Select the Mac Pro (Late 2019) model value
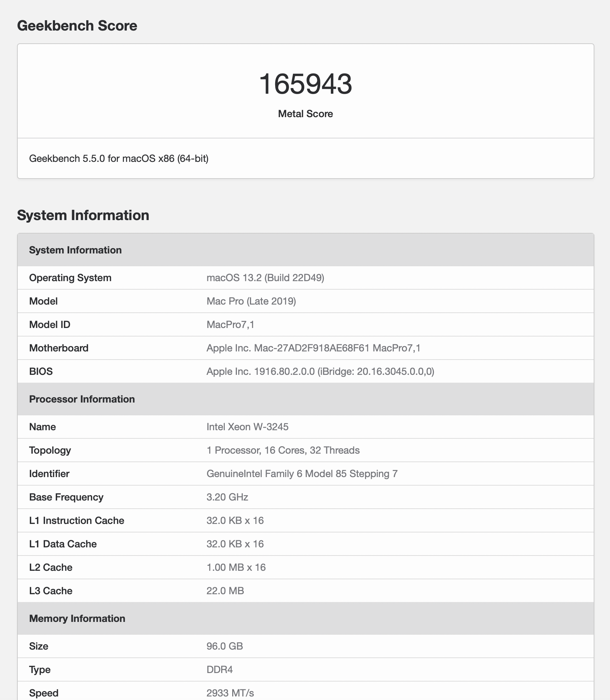610x700 pixels. pos(251,301)
